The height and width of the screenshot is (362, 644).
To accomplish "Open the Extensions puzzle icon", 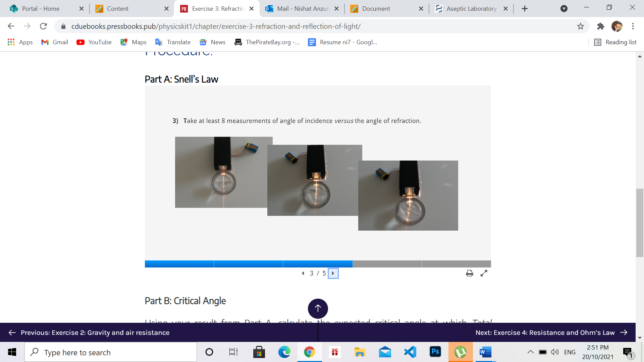I will coord(600,26).
